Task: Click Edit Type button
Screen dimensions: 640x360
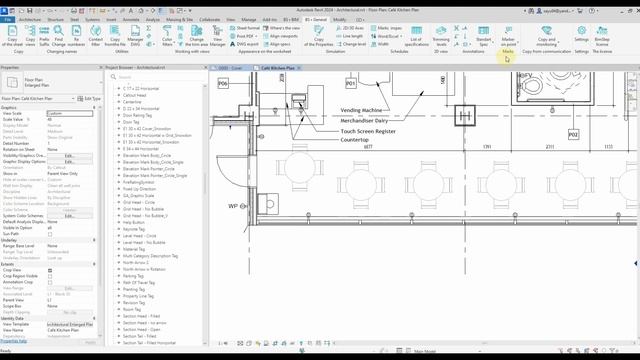Action: 89,99
